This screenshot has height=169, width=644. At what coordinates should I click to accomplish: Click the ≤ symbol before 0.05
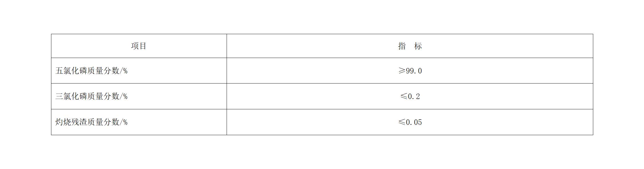(x=402, y=122)
